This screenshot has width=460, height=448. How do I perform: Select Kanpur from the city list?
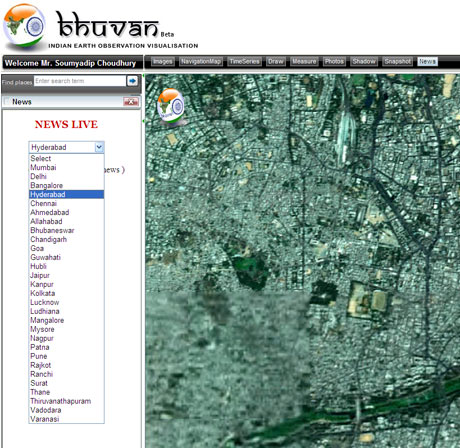click(x=67, y=284)
